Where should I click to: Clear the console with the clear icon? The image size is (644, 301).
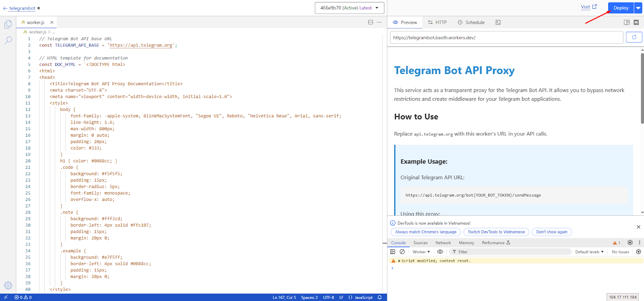402,252
